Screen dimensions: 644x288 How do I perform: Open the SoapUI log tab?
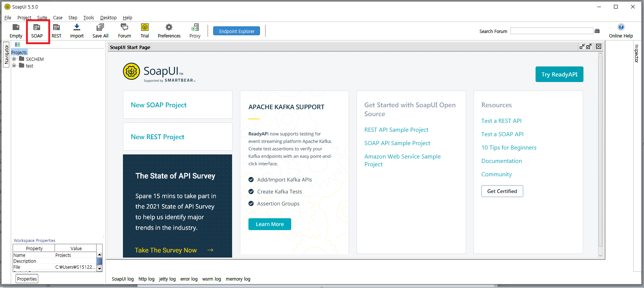click(123, 279)
